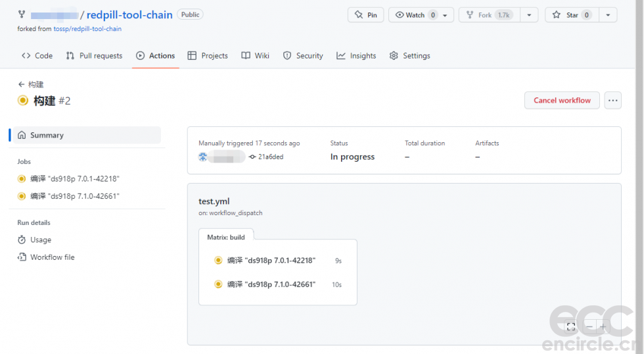Viewport: 644px width, 354px height.
Task: Click the Fork count badge 1.7k
Action: pyautogui.click(x=503, y=14)
